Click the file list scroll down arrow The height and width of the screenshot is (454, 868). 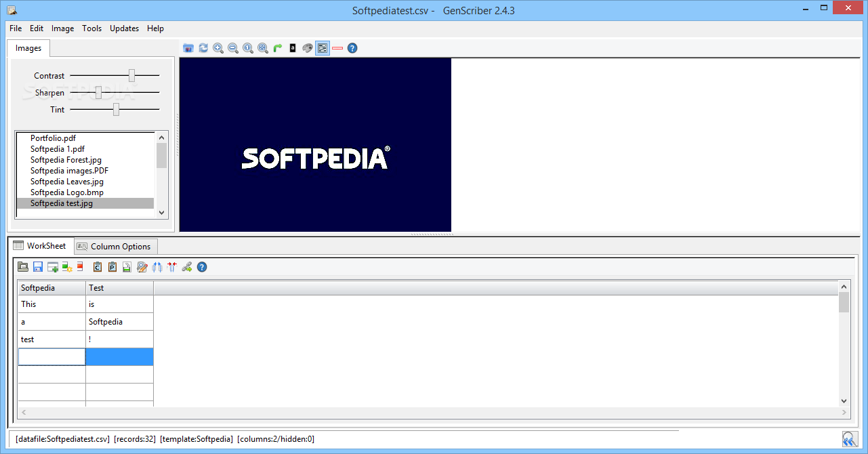(x=161, y=212)
